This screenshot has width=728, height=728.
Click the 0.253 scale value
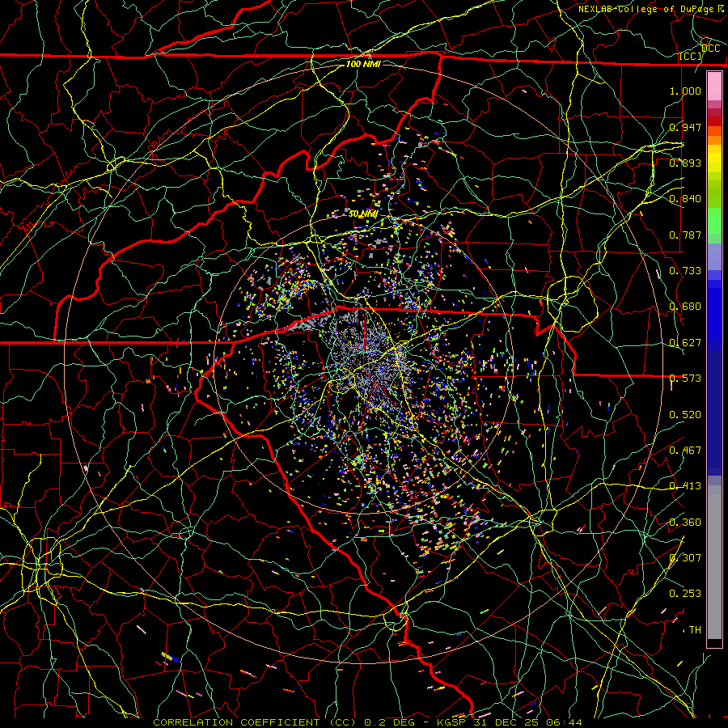[x=685, y=594]
